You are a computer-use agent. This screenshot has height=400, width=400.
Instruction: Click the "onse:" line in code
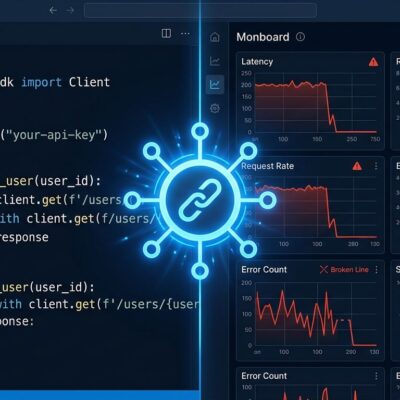pos(17,321)
